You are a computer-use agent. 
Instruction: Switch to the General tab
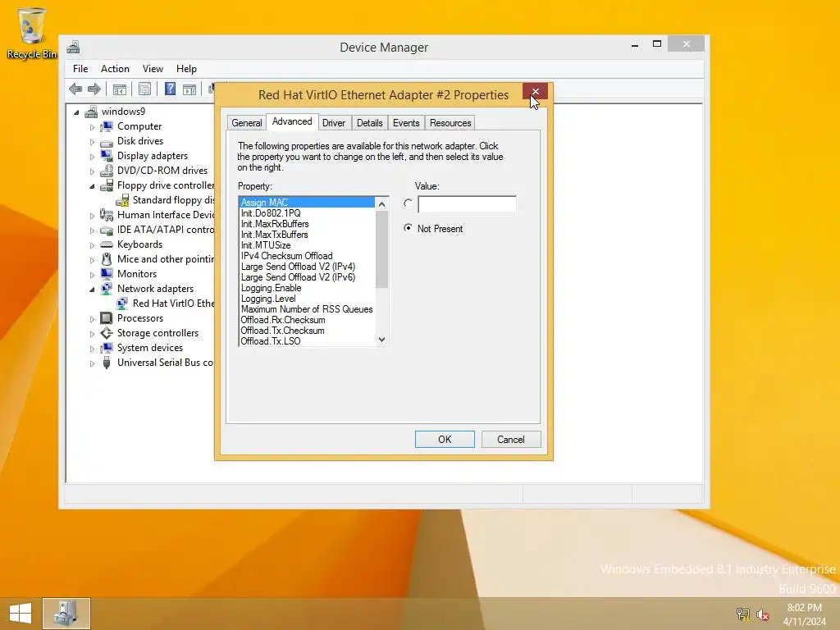coord(246,123)
